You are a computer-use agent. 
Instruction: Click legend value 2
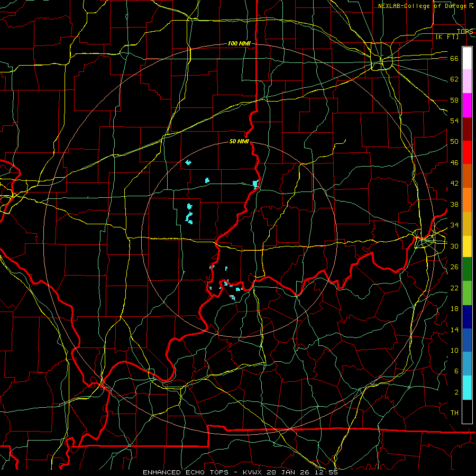coord(456,392)
